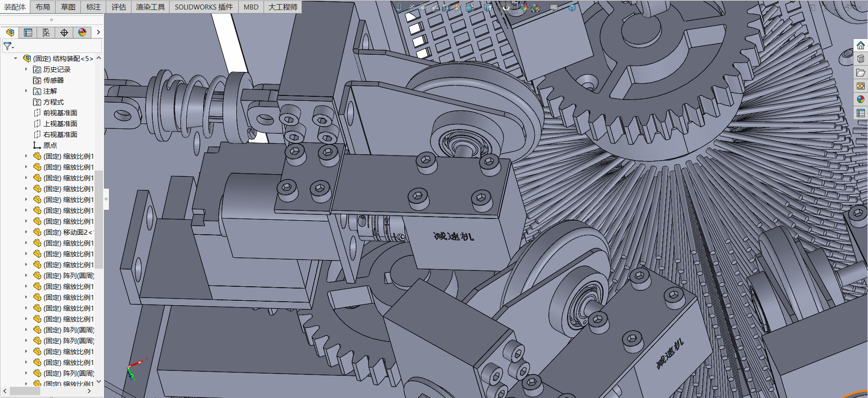
Task: Click the horizontal scroll left arrow
Action: pyautogui.click(x=5, y=391)
